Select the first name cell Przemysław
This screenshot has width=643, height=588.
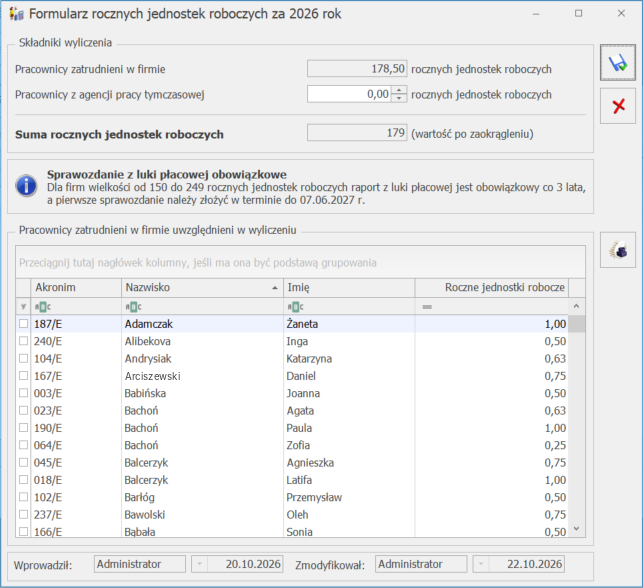pyautogui.click(x=349, y=497)
